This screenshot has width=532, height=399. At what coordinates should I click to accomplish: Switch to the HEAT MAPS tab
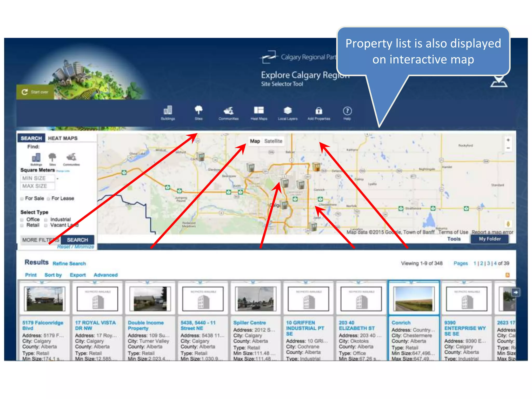pos(63,138)
